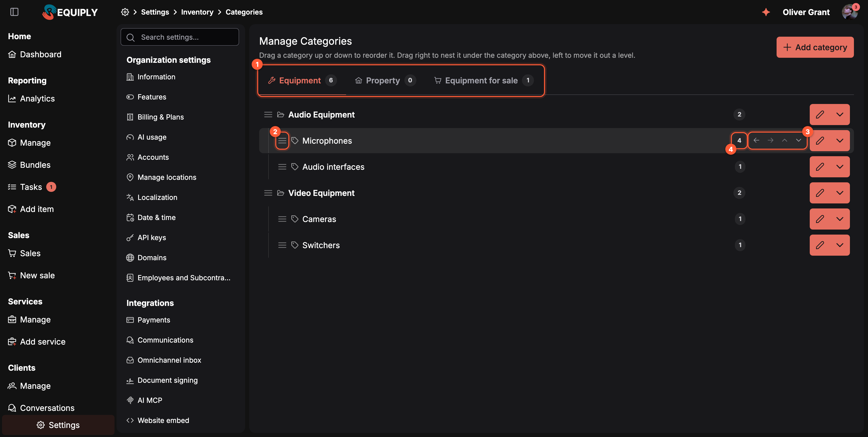Open Features settings
The image size is (868, 437).
(x=146, y=97)
